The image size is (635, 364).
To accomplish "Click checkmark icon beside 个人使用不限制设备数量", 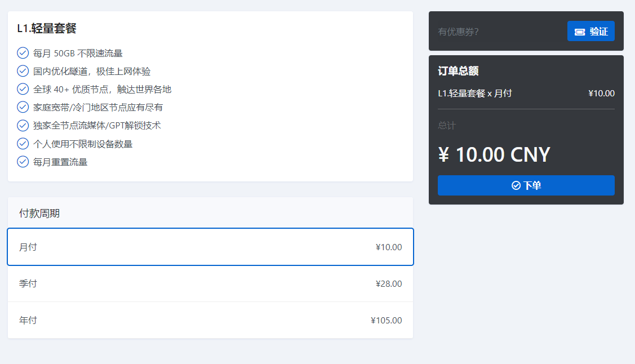I will [x=23, y=144].
